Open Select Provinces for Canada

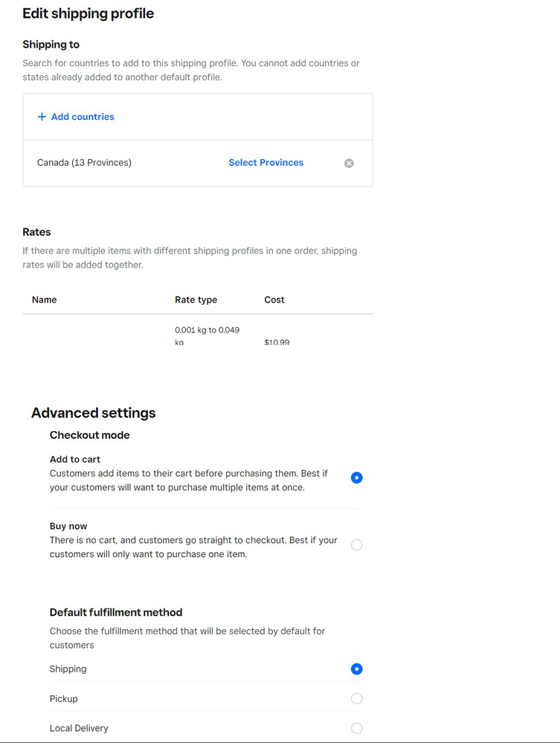(265, 163)
